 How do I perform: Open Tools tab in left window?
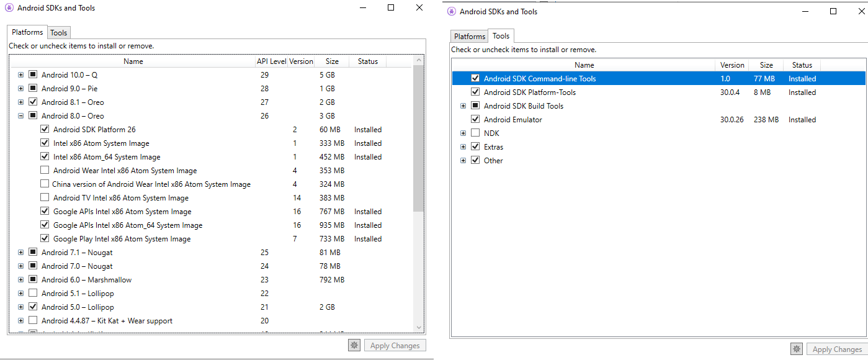(59, 33)
